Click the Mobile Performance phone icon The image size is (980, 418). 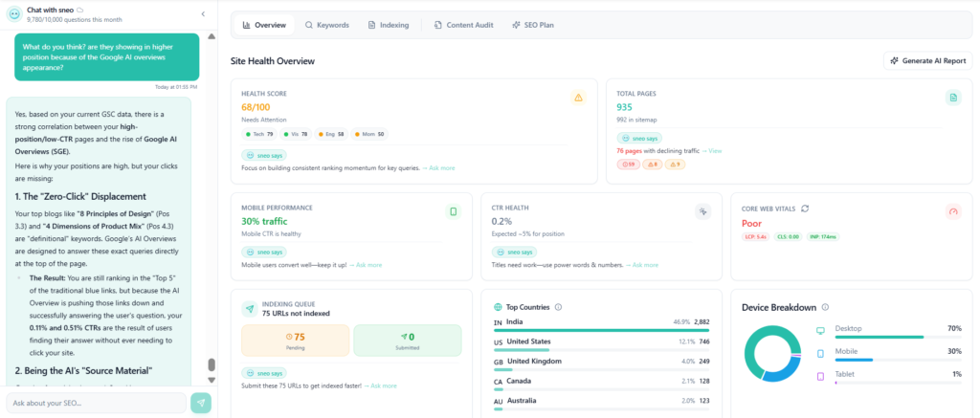pyautogui.click(x=454, y=211)
